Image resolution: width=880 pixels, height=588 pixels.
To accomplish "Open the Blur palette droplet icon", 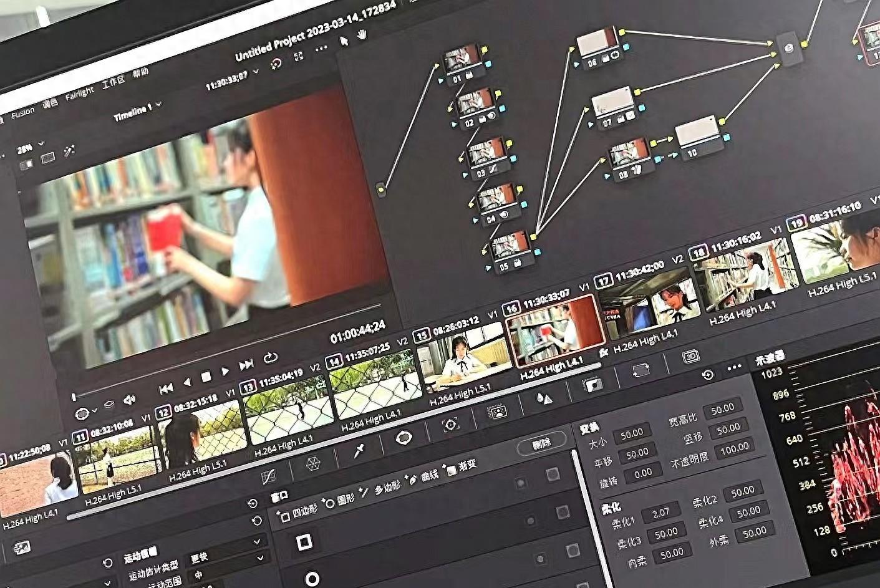I will pyautogui.click(x=544, y=398).
